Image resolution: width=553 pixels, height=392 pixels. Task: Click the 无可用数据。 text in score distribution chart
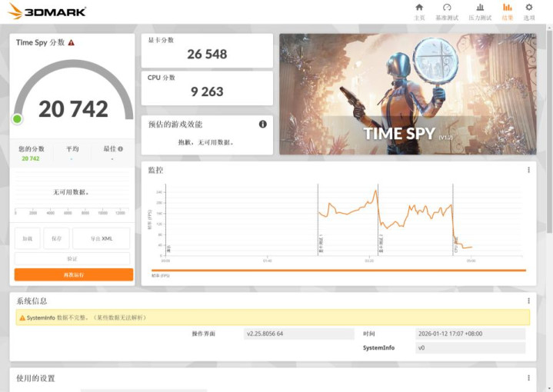tap(71, 192)
